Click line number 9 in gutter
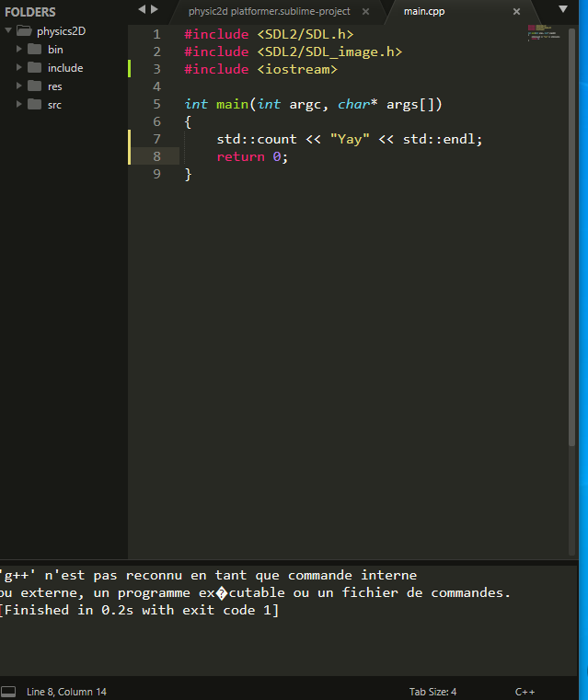The height and width of the screenshot is (700, 588). pos(156,174)
